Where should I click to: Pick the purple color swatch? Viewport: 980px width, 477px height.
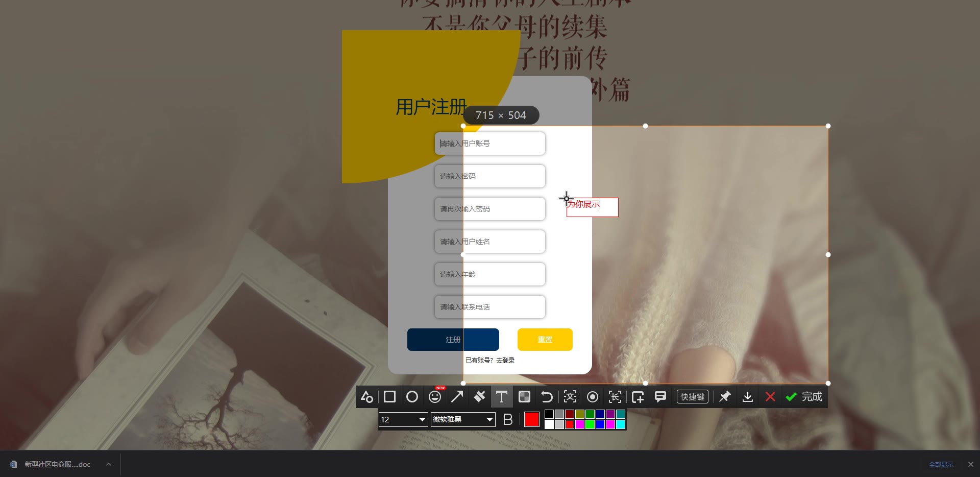pyautogui.click(x=610, y=414)
